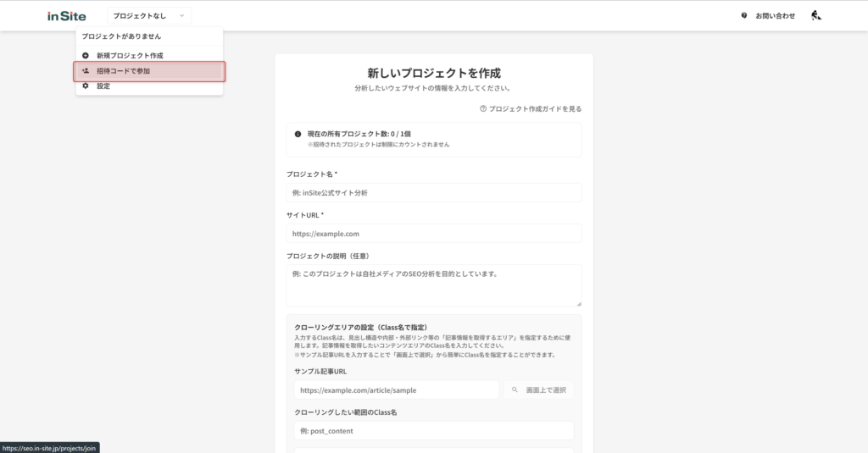Click the magnifier icon in 画面上で選択

515,390
